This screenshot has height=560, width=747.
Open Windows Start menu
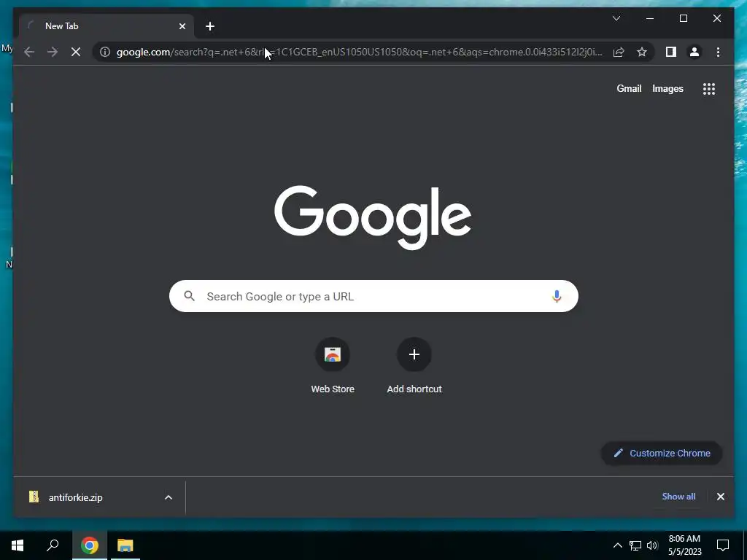click(x=18, y=545)
